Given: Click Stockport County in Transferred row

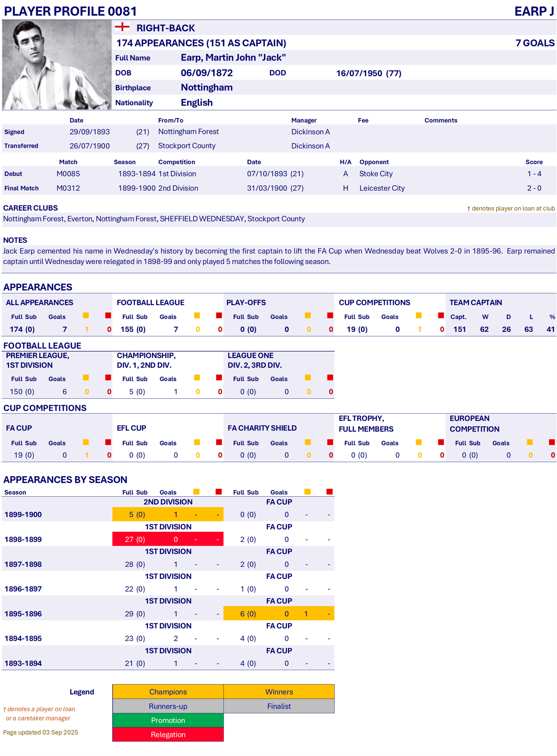Looking at the screenshot, I should 187,146.
